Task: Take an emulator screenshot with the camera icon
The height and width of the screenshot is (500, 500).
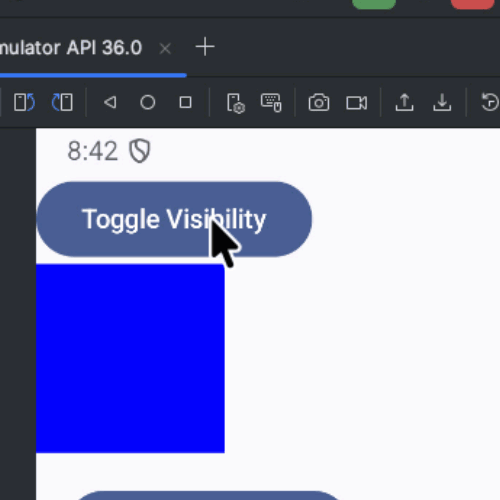Action: [x=319, y=102]
